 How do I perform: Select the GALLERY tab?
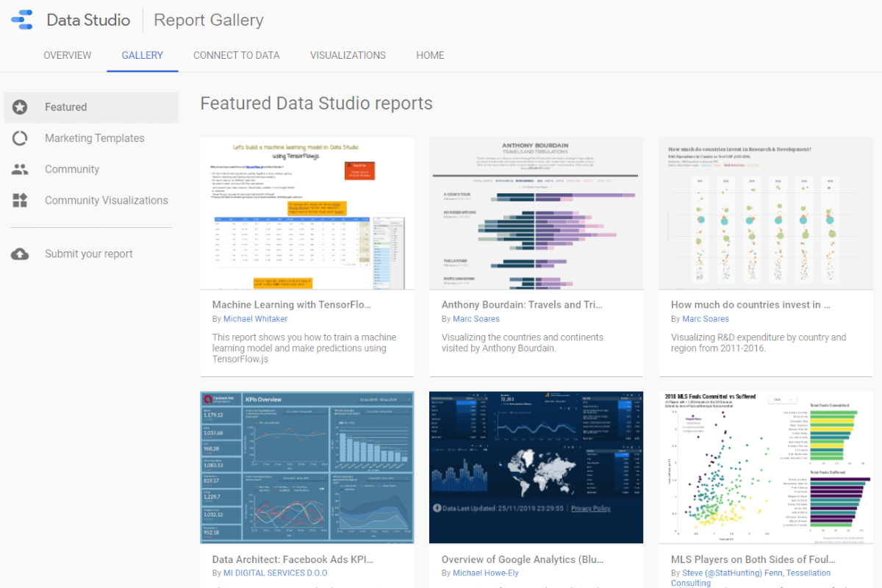click(143, 55)
